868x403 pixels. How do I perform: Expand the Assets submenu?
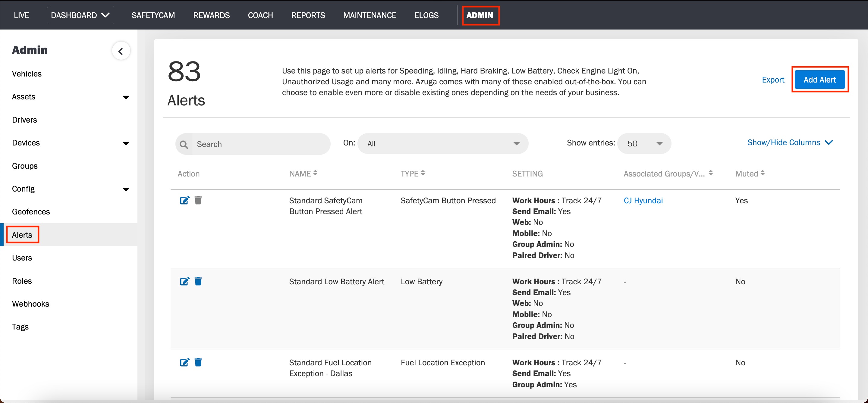126,97
